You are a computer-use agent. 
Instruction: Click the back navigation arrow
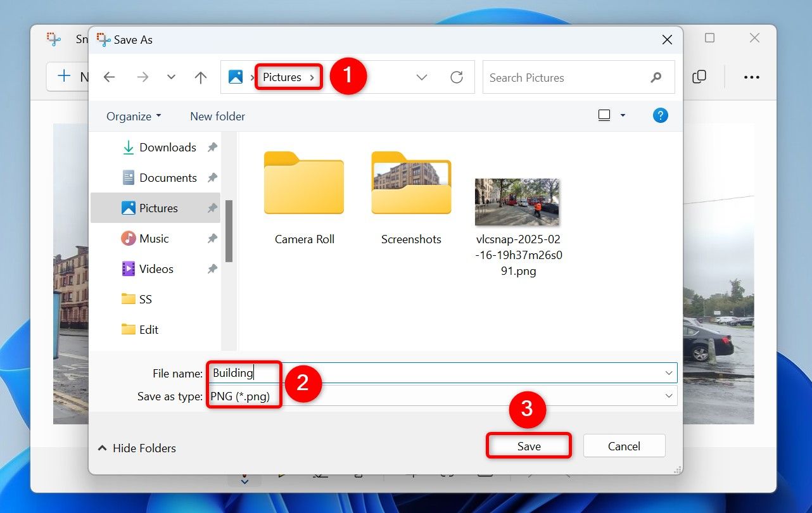109,77
